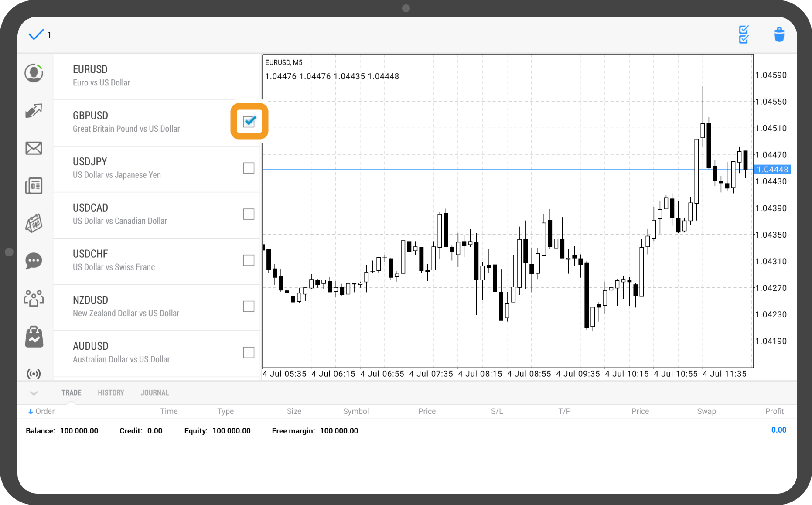812x505 pixels.
Task: Click the 1.04448 current price marker
Action: coord(772,170)
